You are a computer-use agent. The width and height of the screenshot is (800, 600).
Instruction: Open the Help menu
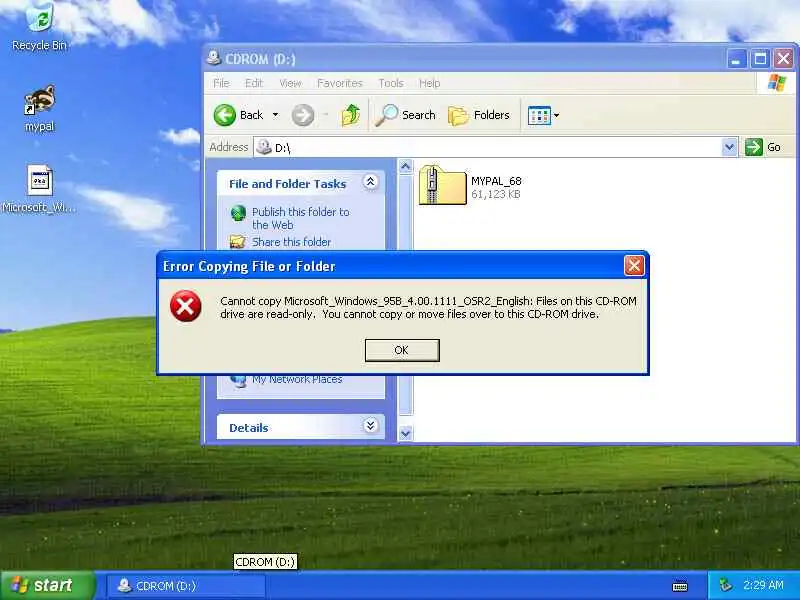pos(430,83)
